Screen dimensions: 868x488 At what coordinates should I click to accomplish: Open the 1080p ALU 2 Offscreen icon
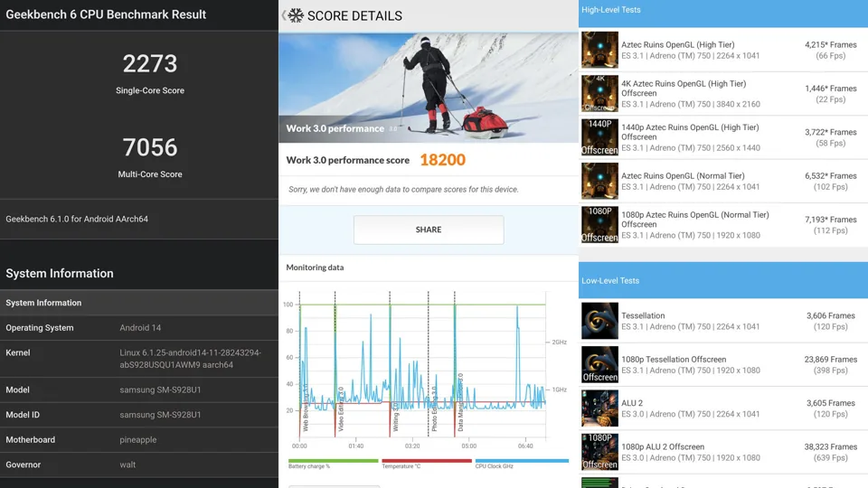click(599, 452)
